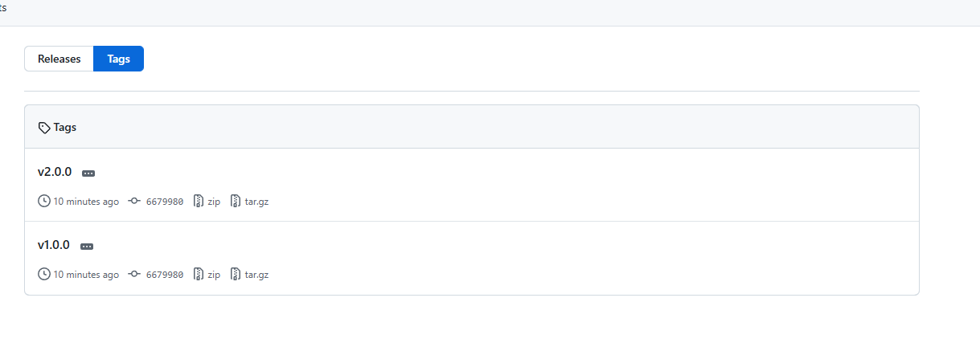This screenshot has height=355, width=980.
Task: Expand the v2.0.0 ellipsis details
Action: [x=88, y=173]
